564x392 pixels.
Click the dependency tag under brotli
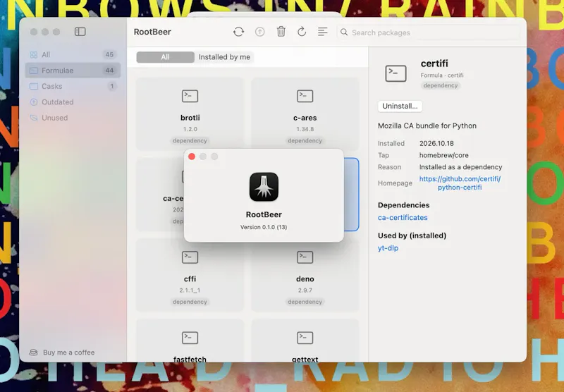190,140
